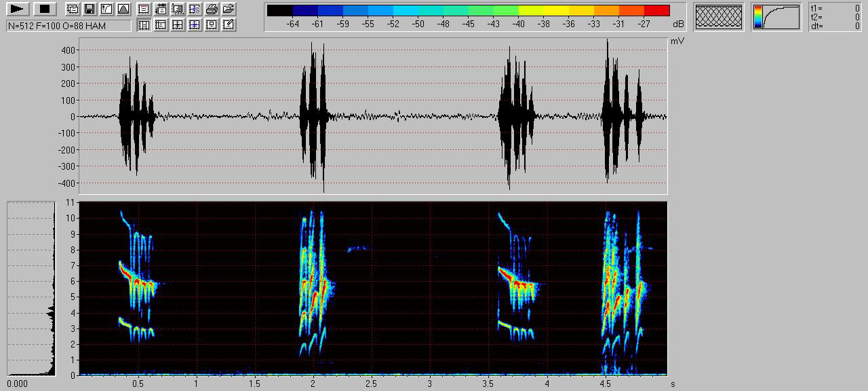Click the color gradient curve box
The image size is (868, 391).
pos(776,17)
